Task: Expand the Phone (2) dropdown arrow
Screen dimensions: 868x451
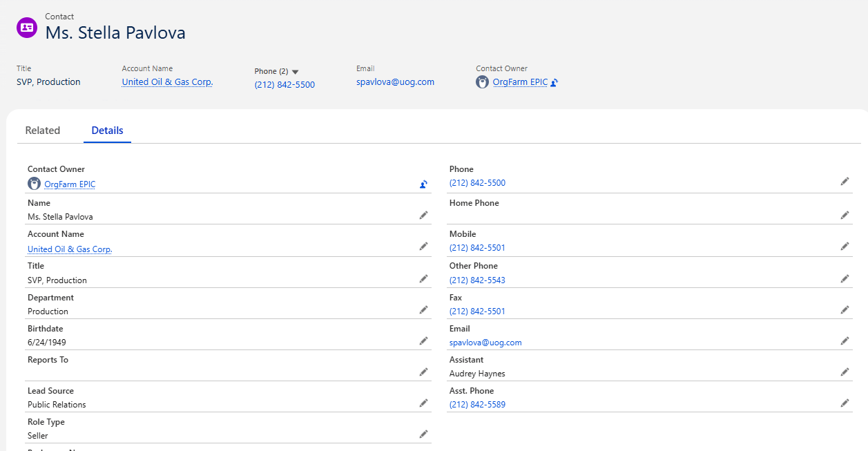Action: 296,72
